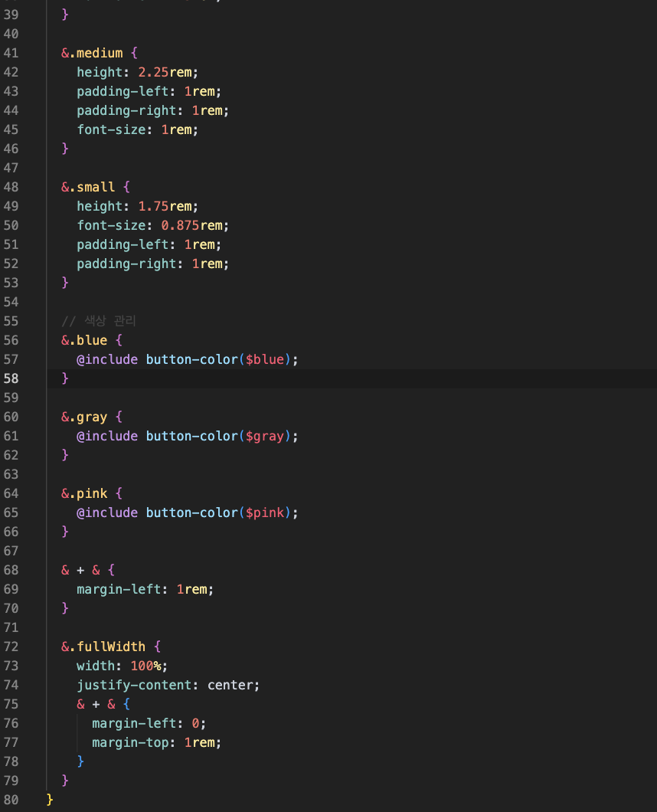Click line number 56 in the gutter
Screen dimensions: 657x812
pyautogui.click(x=11, y=340)
